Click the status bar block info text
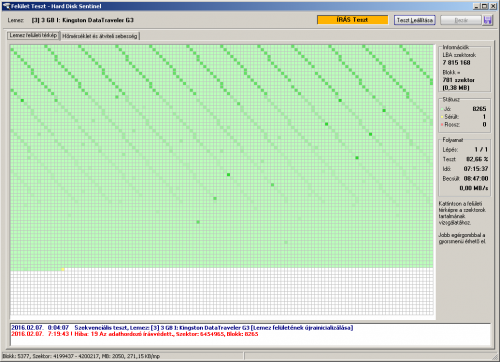 (81, 356)
